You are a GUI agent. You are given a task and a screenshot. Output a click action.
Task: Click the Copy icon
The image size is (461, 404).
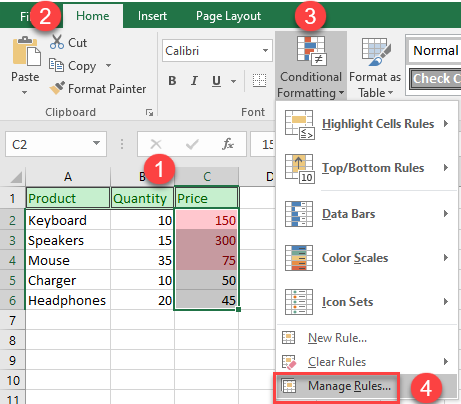56,65
